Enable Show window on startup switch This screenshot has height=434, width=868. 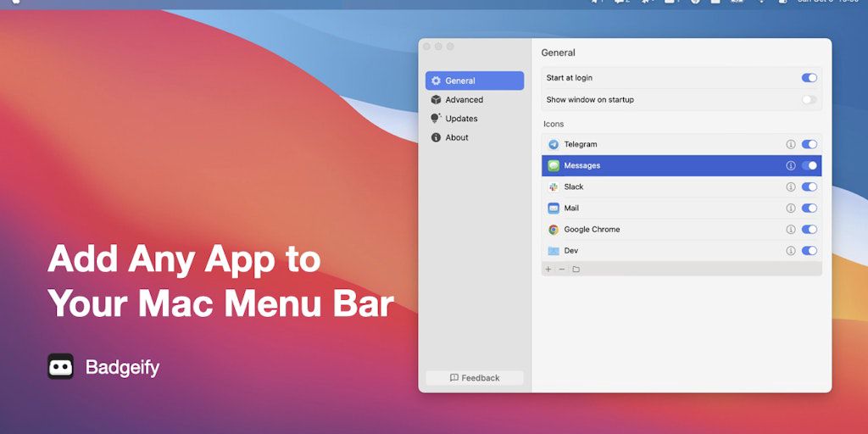pos(810,100)
